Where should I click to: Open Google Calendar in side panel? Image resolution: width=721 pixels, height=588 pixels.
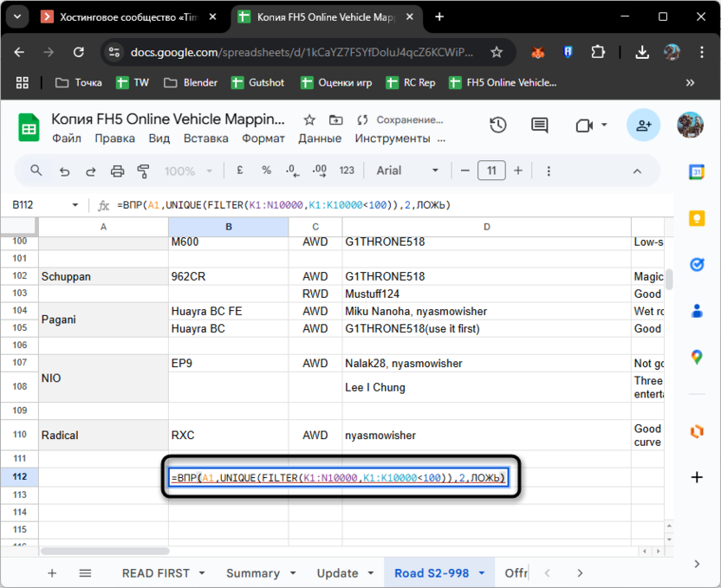(x=697, y=172)
